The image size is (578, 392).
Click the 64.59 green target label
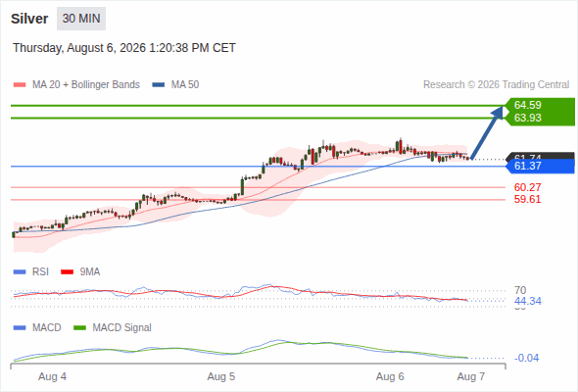527,105
